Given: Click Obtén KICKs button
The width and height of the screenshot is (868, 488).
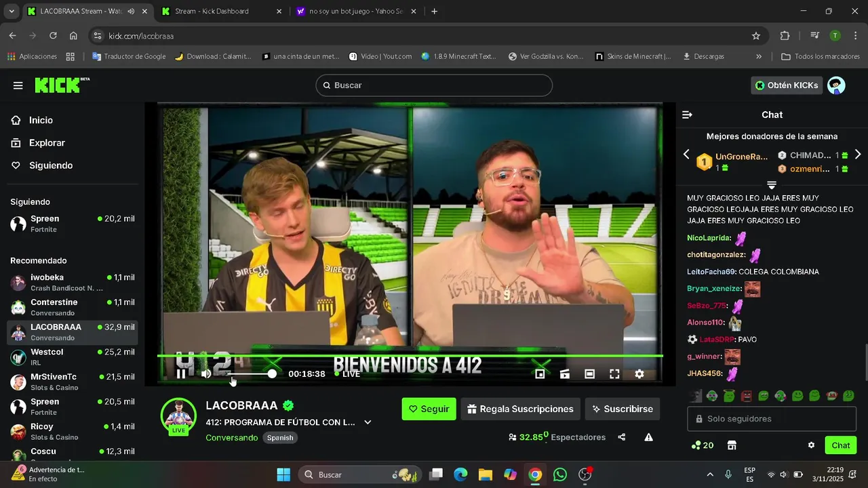Looking at the screenshot, I should pos(787,85).
